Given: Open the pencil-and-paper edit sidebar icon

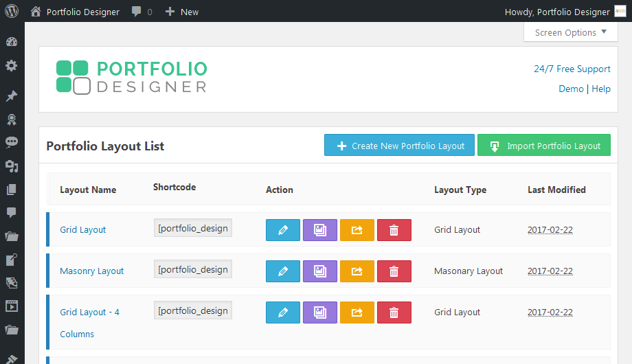Looking at the screenshot, I should (12, 260).
